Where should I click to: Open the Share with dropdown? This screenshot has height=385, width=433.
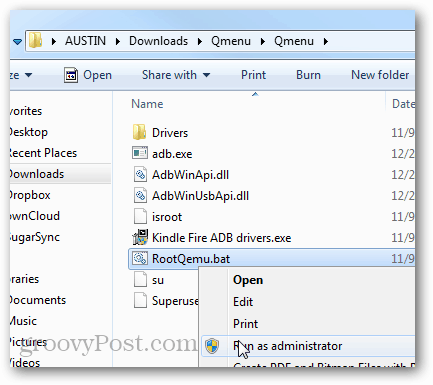(176, 75)
